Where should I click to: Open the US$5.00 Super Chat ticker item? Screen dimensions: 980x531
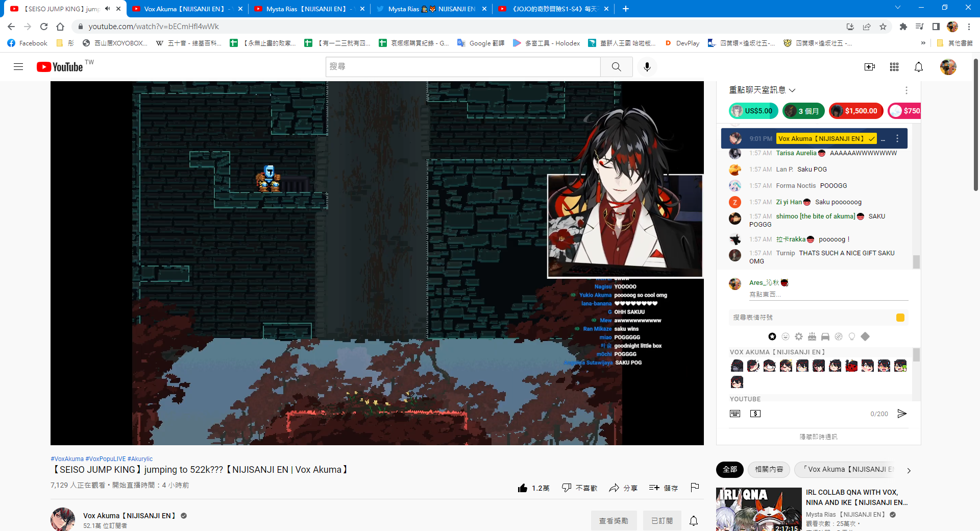coord(753,111)
